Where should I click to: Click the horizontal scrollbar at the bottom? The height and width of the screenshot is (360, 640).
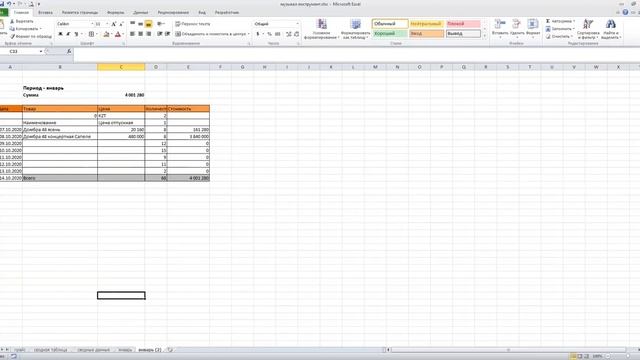click(508, 350)
